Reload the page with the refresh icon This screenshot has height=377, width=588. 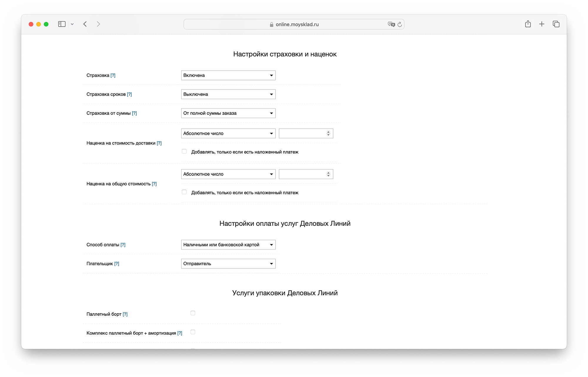coord(400,24)
